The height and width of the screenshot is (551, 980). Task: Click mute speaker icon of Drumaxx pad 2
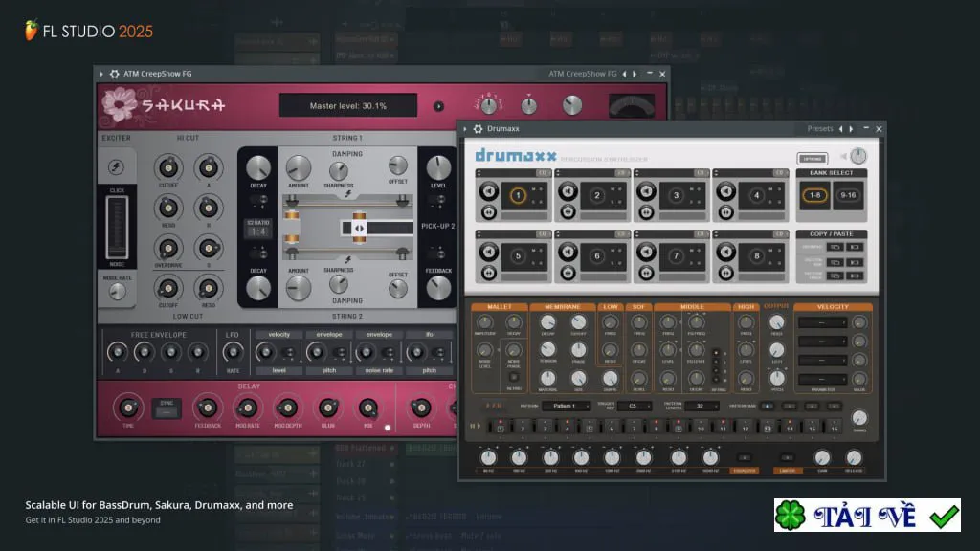click(568, 191)
